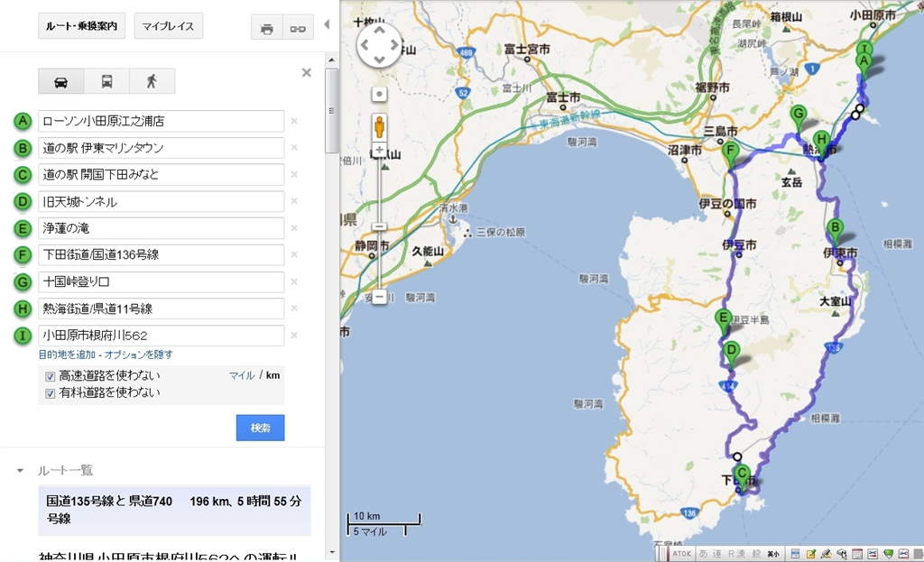Collapse the ルート一覧 section triangle
This screenshot has width=924, height=562.
coord(20,471)
